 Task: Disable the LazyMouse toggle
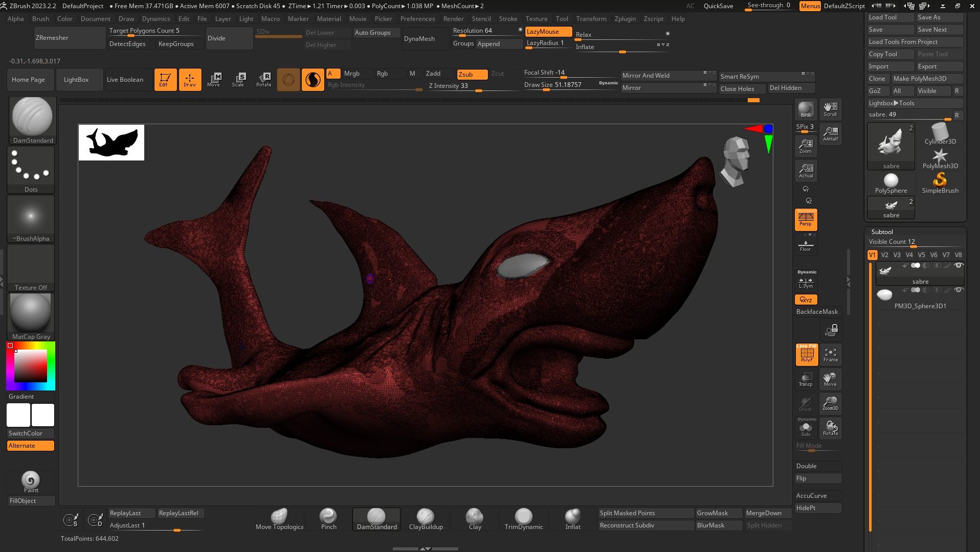[x=548, y=32]
